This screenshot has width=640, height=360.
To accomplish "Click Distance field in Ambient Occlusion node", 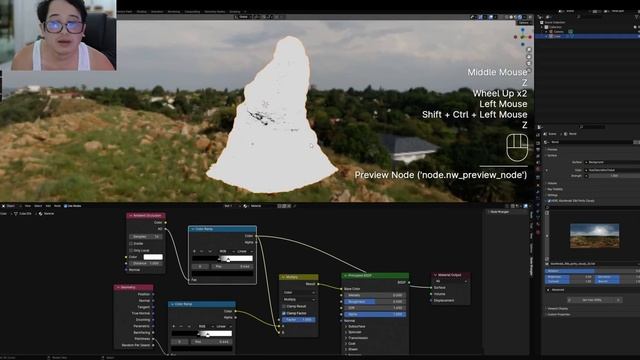I will [x=146, y=264].
